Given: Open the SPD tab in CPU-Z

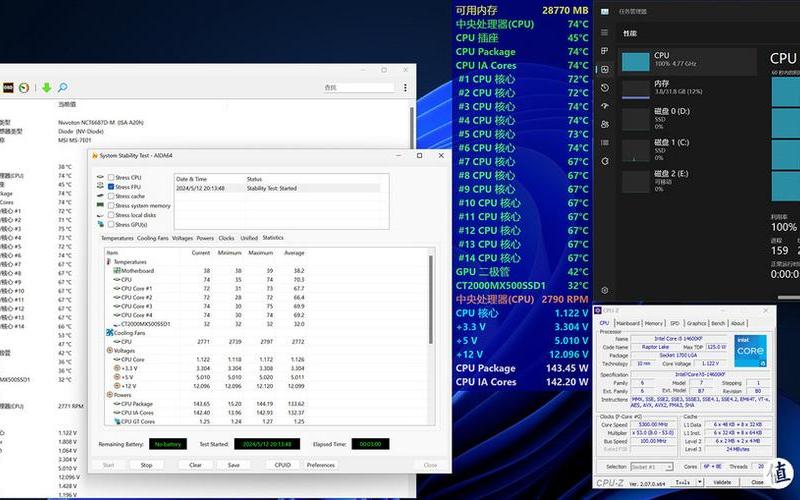Looking at the screenshot, I should (x=674, y=323).
